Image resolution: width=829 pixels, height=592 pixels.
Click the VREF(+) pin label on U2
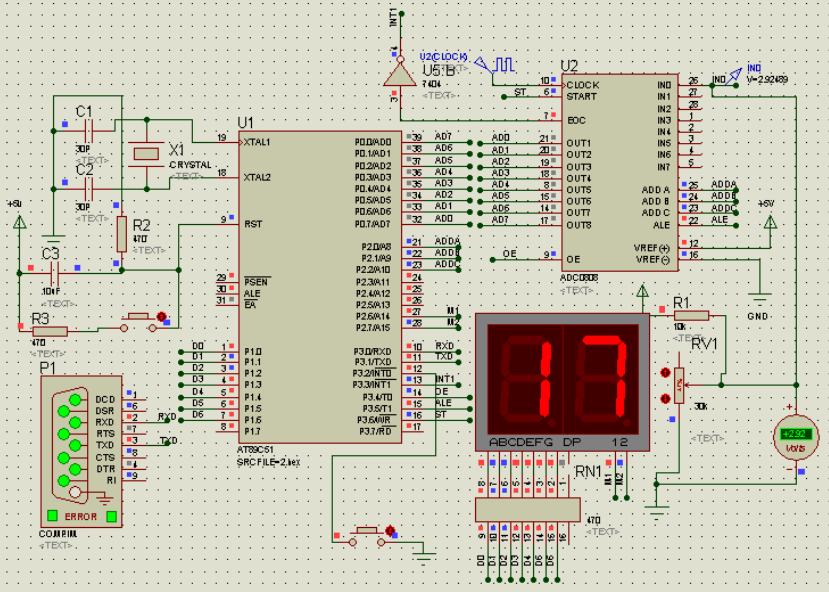(652, 248)
